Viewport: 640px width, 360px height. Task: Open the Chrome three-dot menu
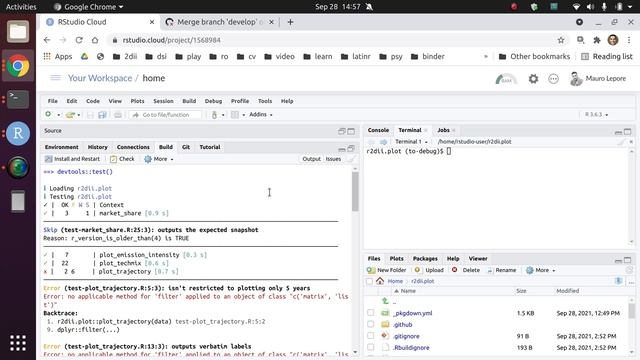(629, 40)
